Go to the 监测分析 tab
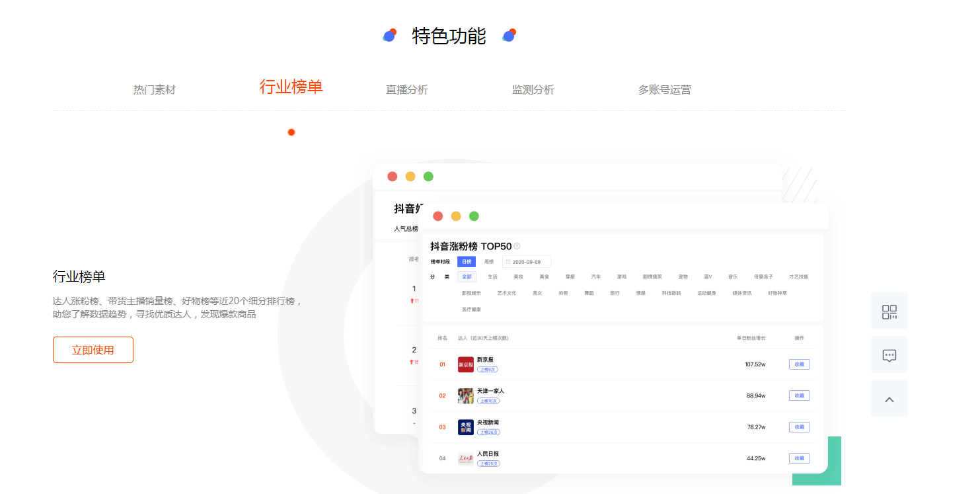980x494 pixels. (533, 89)
